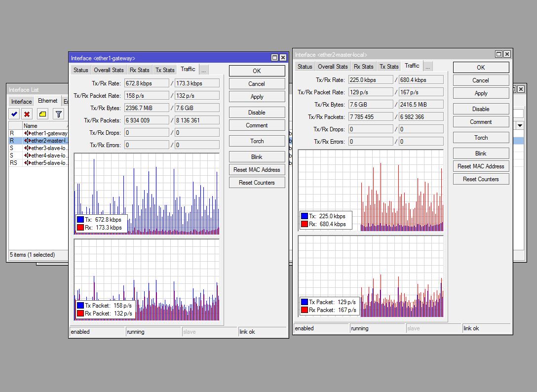This screenshot has height=392, width=537.
Task: Switch to Rx Stats tab in ether1-gateway
Action: 139,70
